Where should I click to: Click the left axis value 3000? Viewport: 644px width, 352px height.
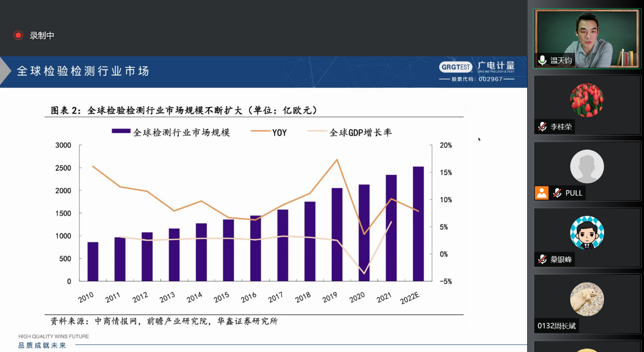[63, 145]
